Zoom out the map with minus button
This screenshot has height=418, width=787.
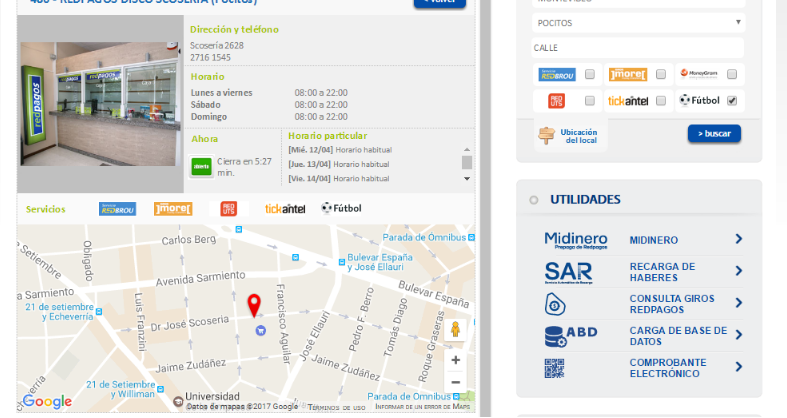(x=455, y=382)
